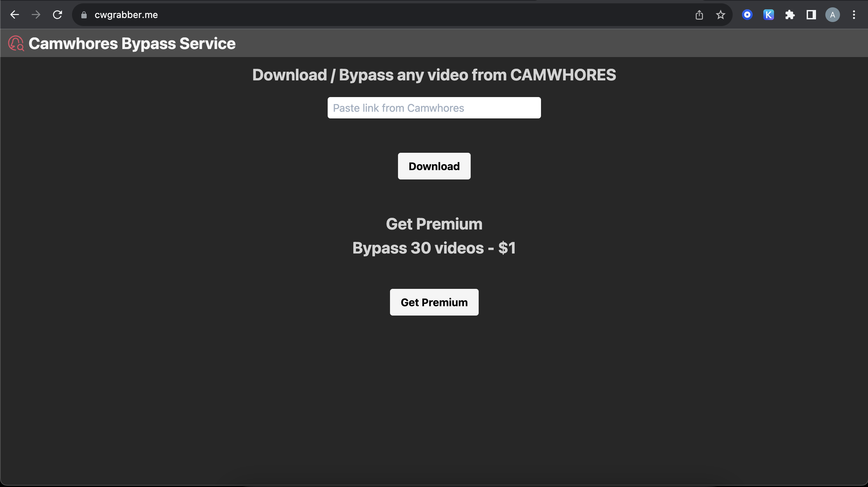The image size is (868, 487).
Task: Click the browser tab layout toggle
Action: [x=811, y=15]
